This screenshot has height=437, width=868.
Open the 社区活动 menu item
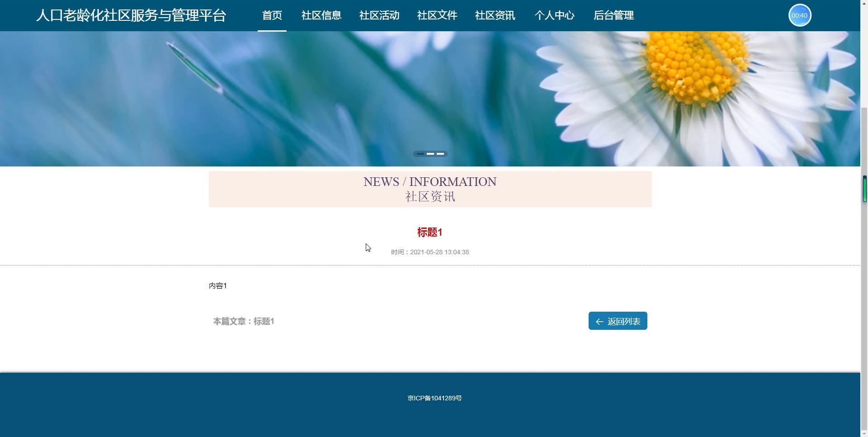pyautogui.click(x=379, y=15)
